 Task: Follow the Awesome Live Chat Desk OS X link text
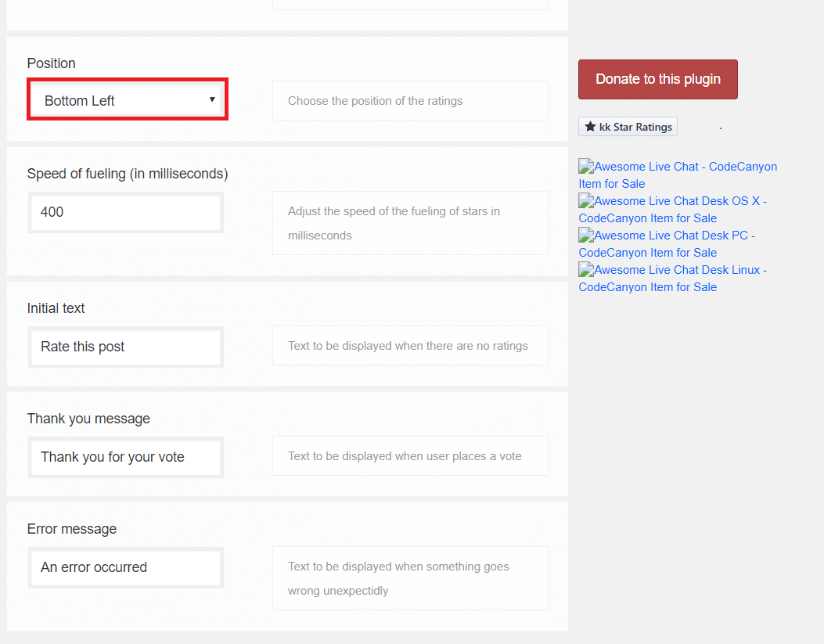pos(680,201)
